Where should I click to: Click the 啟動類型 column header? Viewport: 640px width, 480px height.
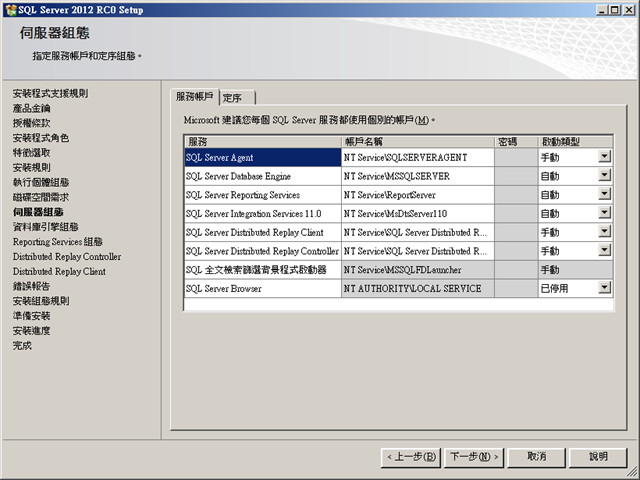576,142
